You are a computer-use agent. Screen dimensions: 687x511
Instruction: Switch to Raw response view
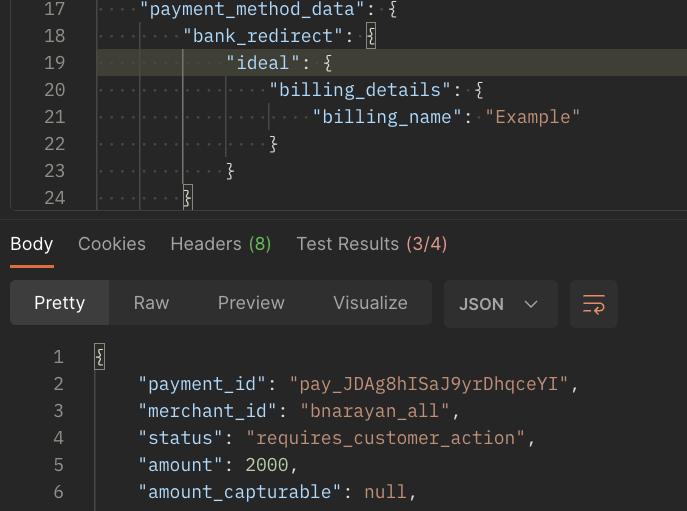pos(151,303)
